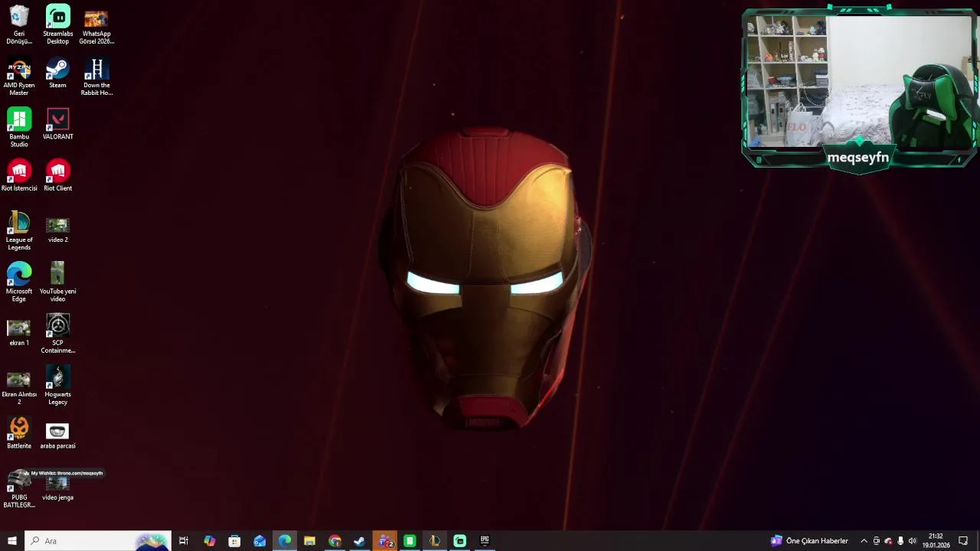Click the 'Ara' taskbar search box

tap(97, 541)
